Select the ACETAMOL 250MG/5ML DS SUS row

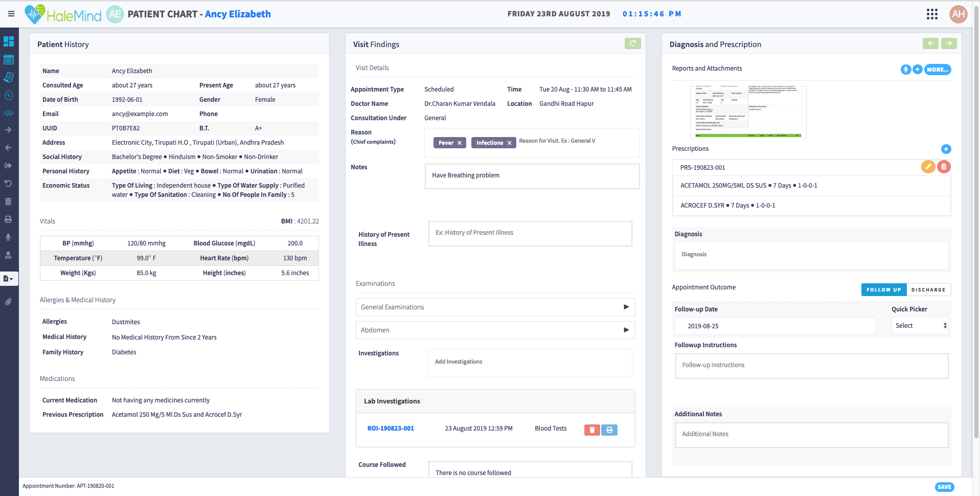(811, 186)
